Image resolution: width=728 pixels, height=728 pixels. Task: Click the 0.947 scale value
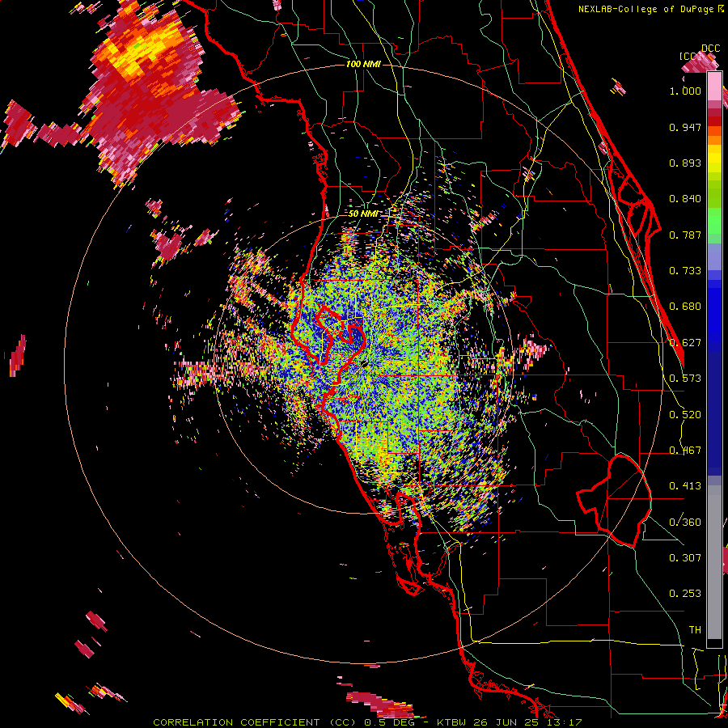pyautogui.click(x=685, y=127)
